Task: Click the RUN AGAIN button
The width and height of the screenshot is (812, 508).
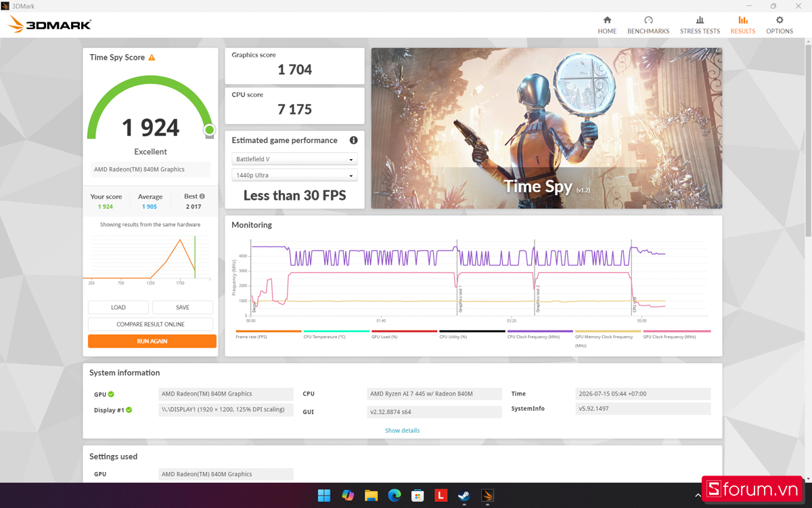Action: tap(152, 341)
